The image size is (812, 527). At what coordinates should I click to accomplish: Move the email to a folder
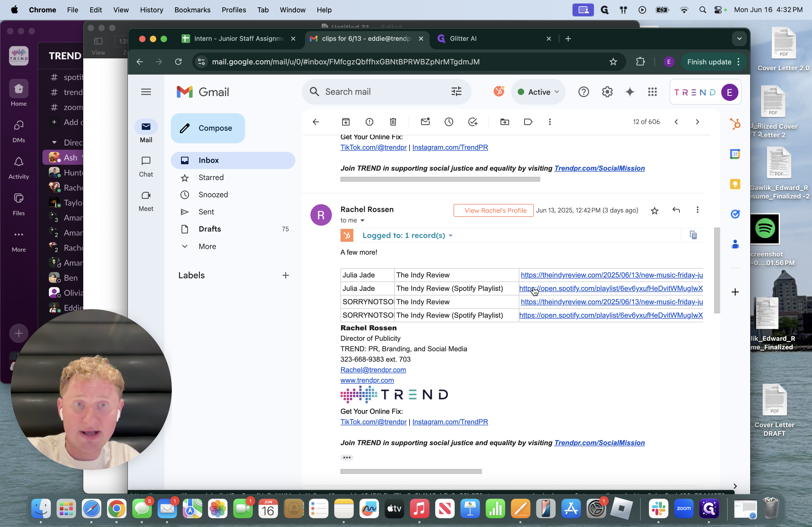pyautogui.click(x=505, y=122)
